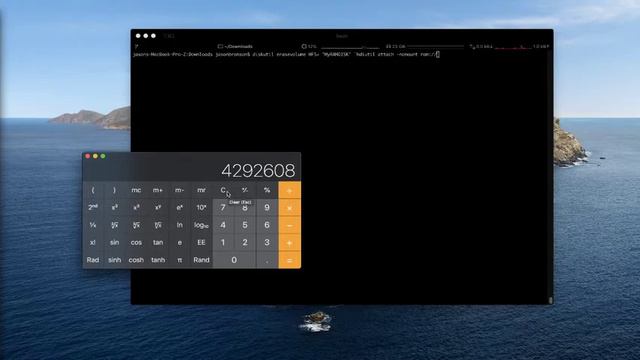Cube the value with x³ key
Image resolution: width=640 pixels, height=360 pixels.
pos(136,208)
